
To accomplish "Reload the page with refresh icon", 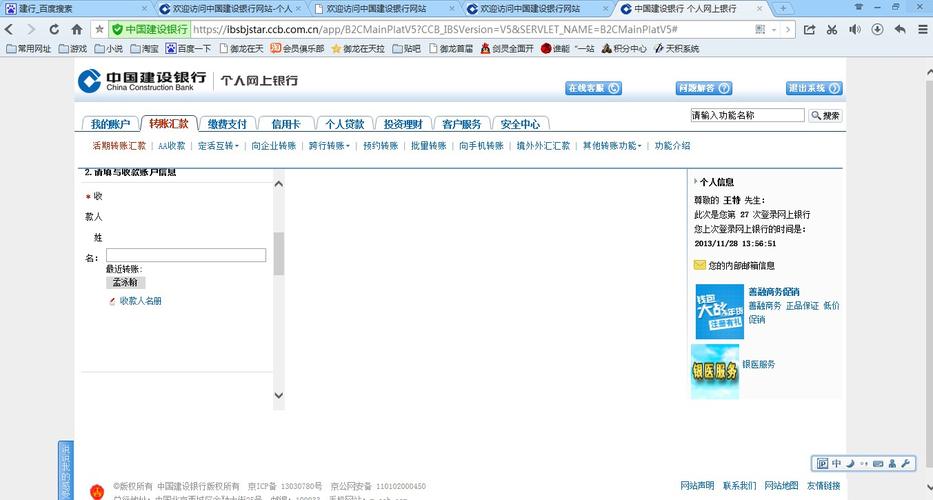I will pos(54,29).
